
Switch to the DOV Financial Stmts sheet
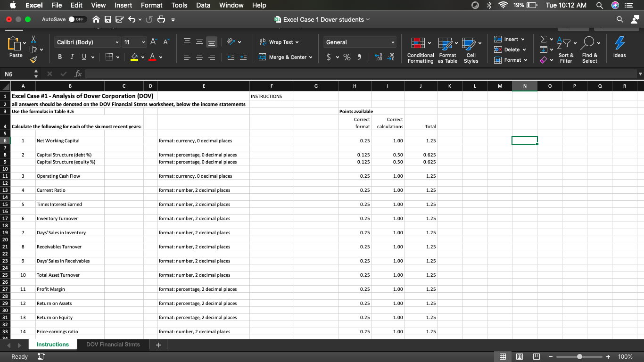point(112,345)
